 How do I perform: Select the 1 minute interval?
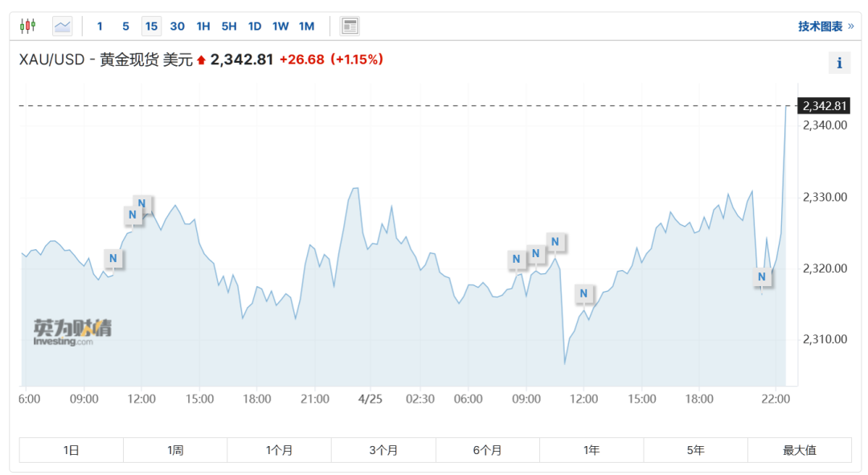click(x=100, y=27)
